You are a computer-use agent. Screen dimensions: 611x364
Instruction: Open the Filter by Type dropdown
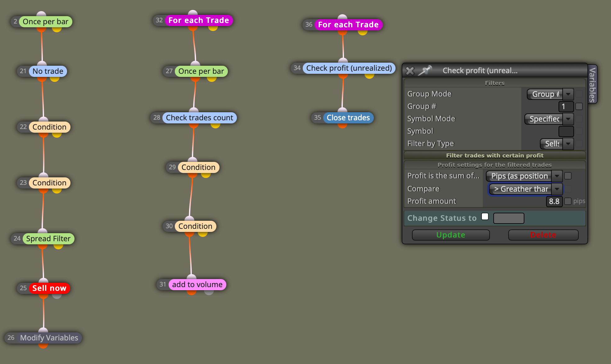(x=557, y=144)
